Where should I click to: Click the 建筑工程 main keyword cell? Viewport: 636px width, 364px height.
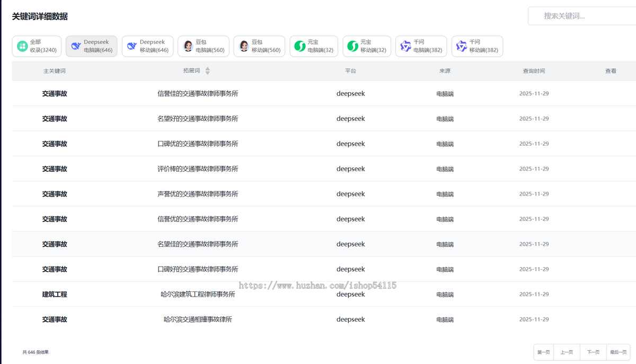click(55, 294)
